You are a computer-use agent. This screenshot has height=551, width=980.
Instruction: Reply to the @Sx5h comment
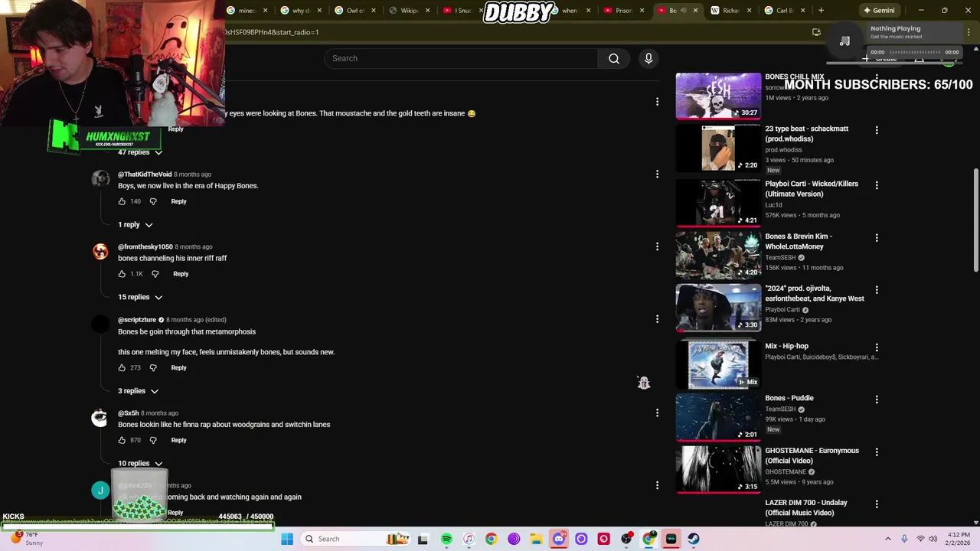click(178, 440)
